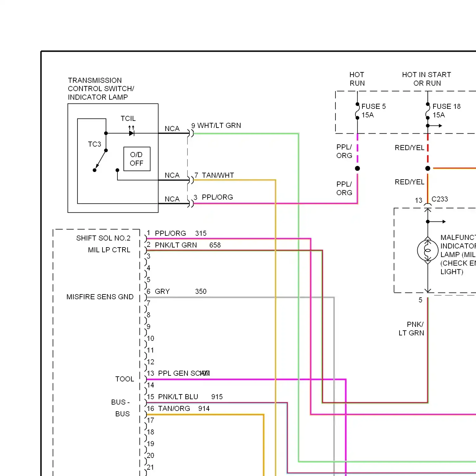This screenshot has height=476, width=476.
Task: Click the 6 GRY pin label
Action: [158, 291]
